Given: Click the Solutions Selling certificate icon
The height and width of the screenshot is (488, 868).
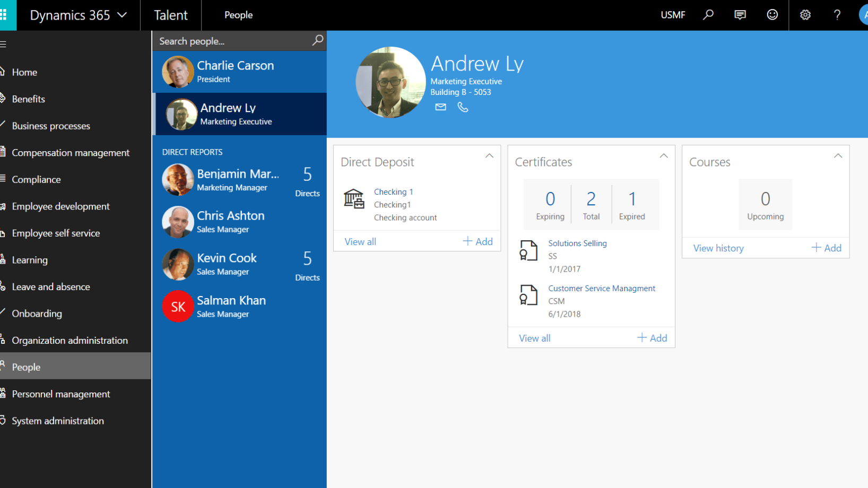Looking at the screenshot, I should point(528,250).
